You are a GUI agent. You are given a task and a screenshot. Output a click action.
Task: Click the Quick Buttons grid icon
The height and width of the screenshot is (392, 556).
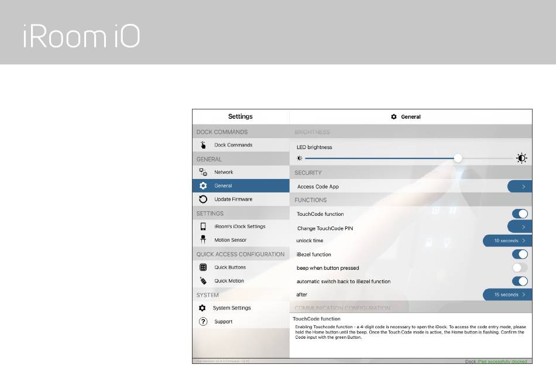pyautogui.click(x=203, y=267)
